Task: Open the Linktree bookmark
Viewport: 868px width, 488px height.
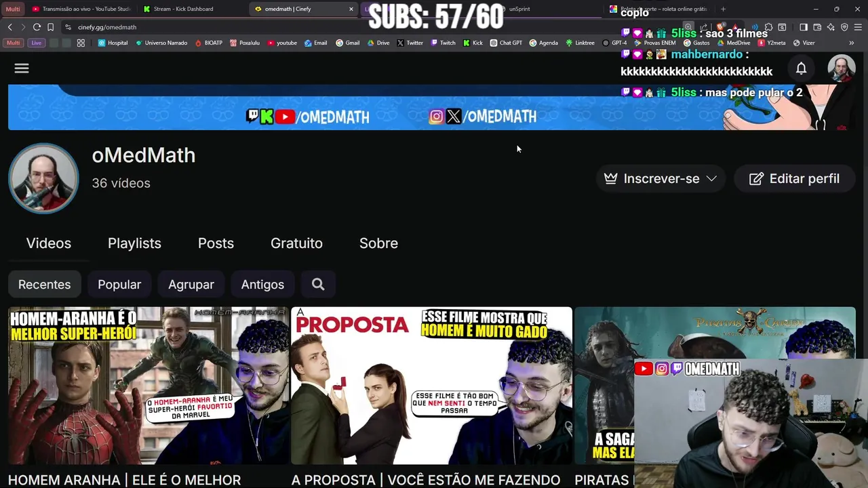Action: pos(580,43)
